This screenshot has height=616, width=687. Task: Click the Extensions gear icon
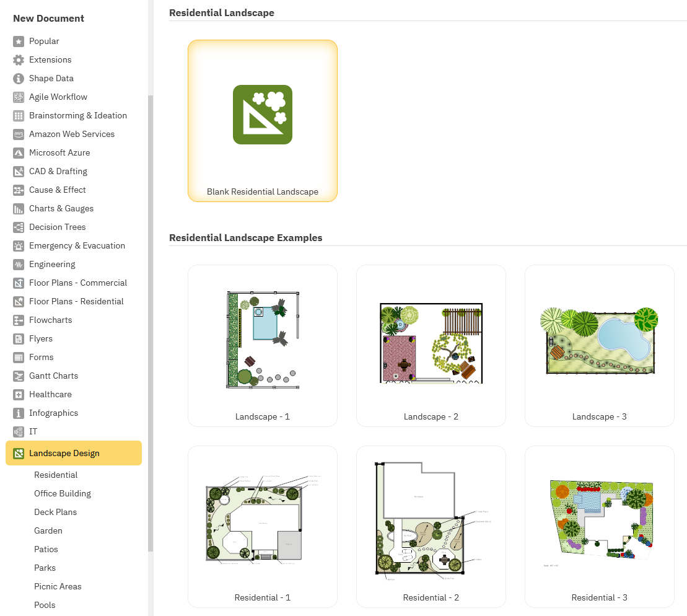point(19,60)
